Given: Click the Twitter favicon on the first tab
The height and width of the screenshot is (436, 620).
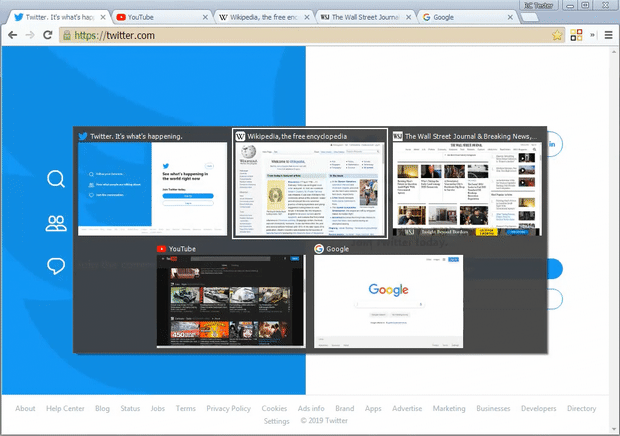Looking at the screenshot, I should (19, 17).
